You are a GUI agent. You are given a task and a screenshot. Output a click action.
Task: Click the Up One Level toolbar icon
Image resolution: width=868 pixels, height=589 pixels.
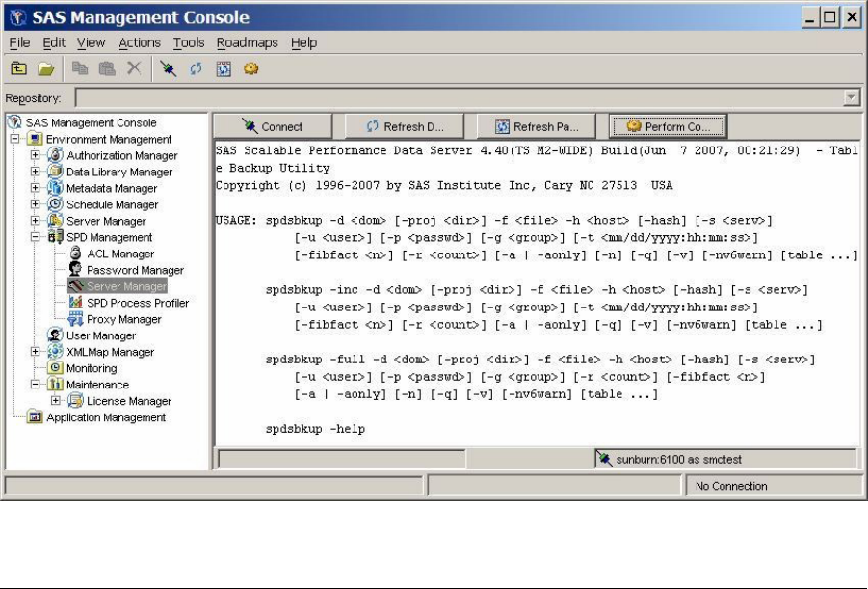click(x=19, y=68)
